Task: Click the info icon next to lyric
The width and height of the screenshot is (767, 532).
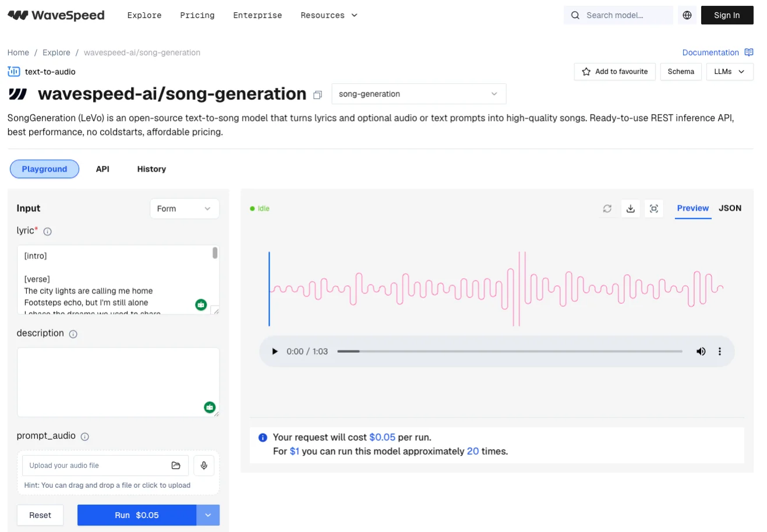Action: (48, 232)
